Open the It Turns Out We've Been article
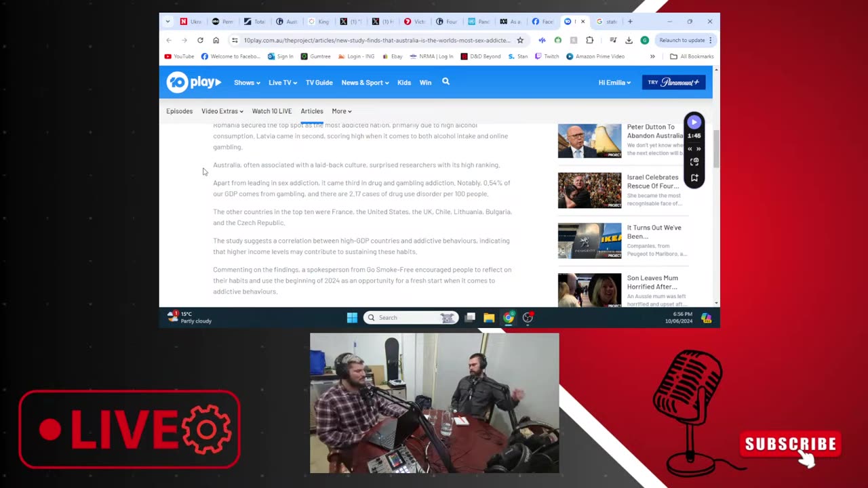Screen dimensions: 868x488 click(x=654, y=232)
